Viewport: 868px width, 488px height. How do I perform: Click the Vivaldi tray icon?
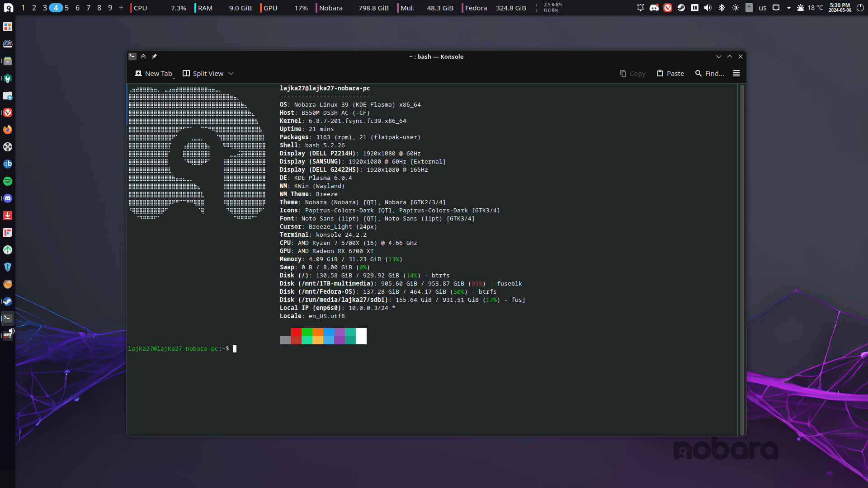click(x=668, y=8)
